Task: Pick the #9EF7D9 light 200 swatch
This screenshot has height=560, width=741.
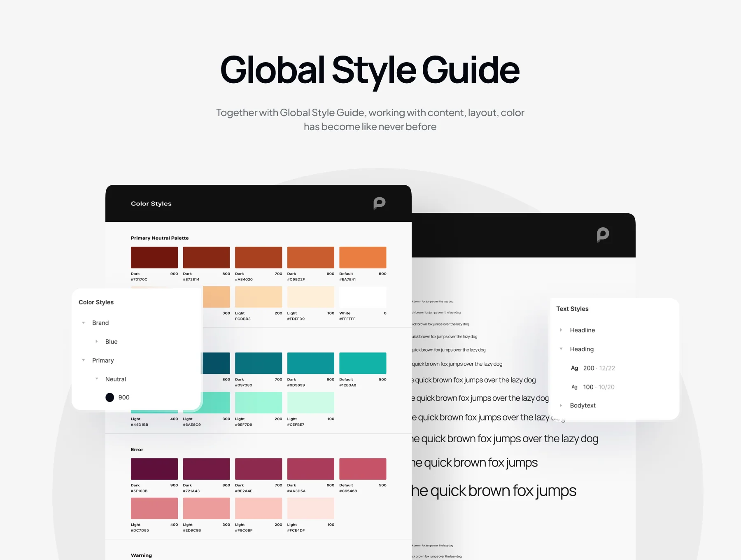Action: (x=259, y=403)
